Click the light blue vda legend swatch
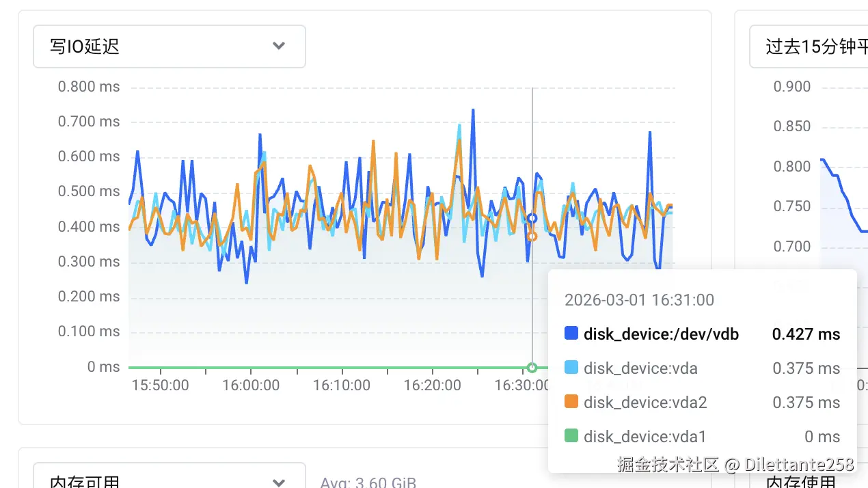 (571, 368)
